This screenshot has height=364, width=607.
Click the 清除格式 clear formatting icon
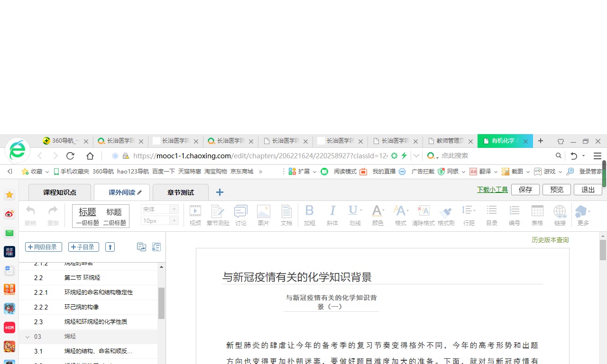[x=423, y=215]
